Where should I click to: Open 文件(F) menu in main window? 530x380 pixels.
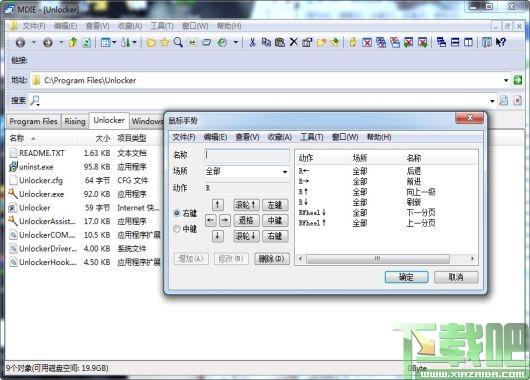34,26
